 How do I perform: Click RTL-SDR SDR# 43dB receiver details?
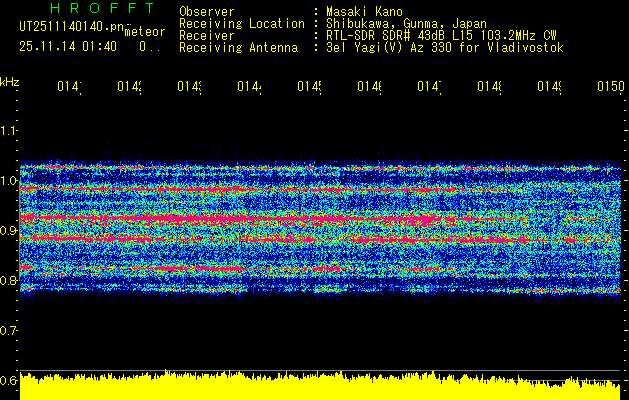tap(441, 36)
